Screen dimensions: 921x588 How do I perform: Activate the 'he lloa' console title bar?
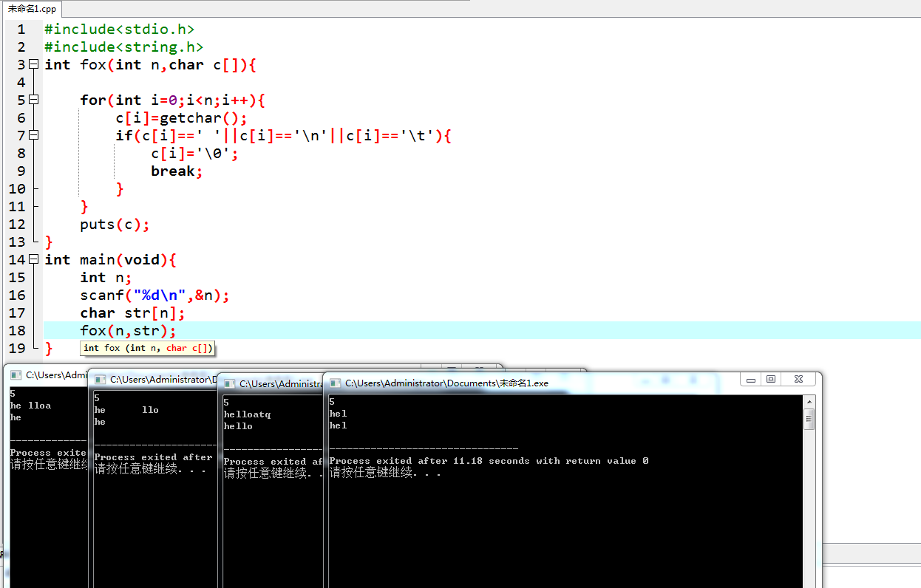[x=46, y=375]
